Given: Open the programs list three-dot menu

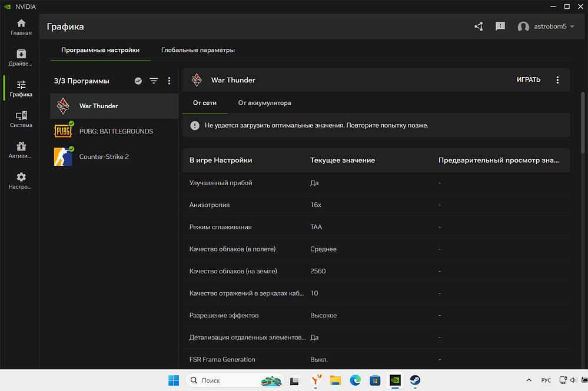Looking at the screenshot, I should point(169,81).
